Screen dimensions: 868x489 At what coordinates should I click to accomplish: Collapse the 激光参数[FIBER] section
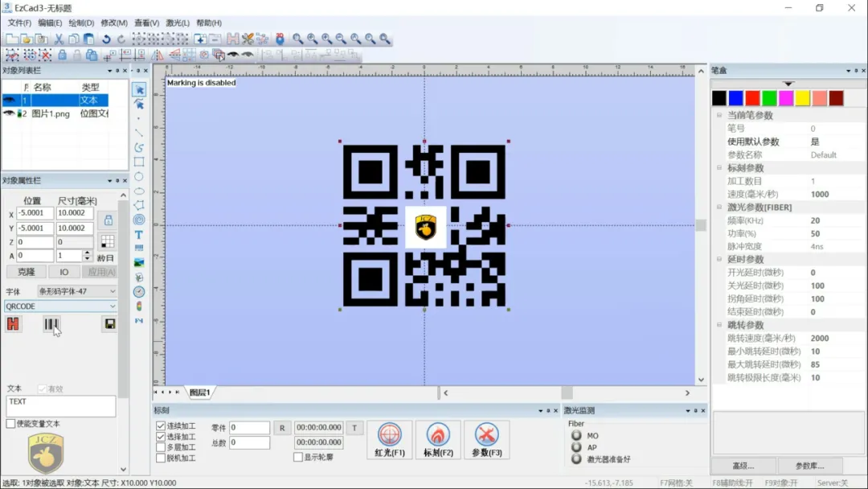[x=719, y=208]
